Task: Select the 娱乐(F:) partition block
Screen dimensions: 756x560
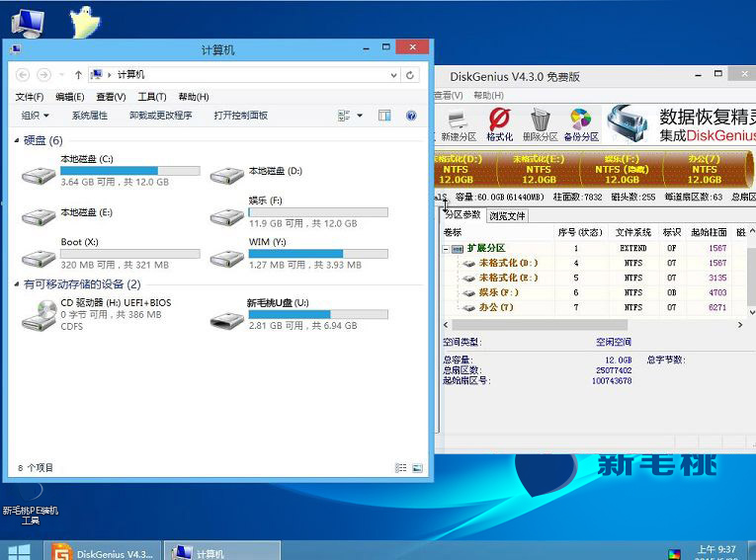Action: (622, 169)
